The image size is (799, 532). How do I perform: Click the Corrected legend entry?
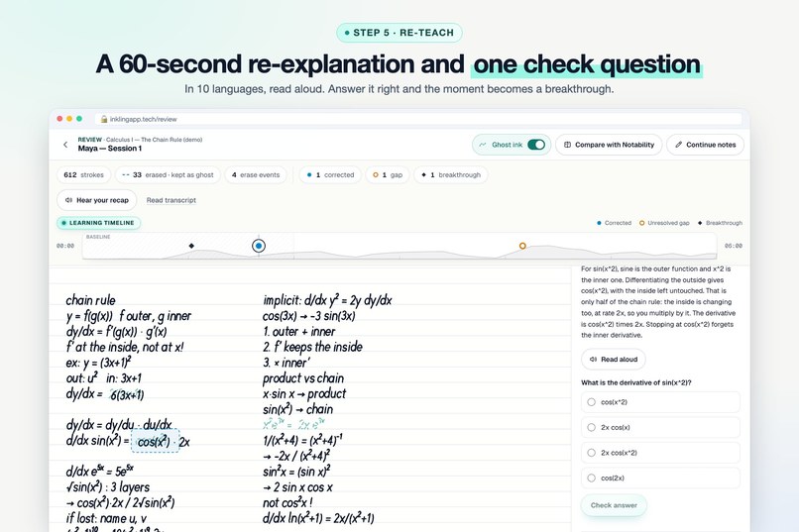click(x=614, y=223)
